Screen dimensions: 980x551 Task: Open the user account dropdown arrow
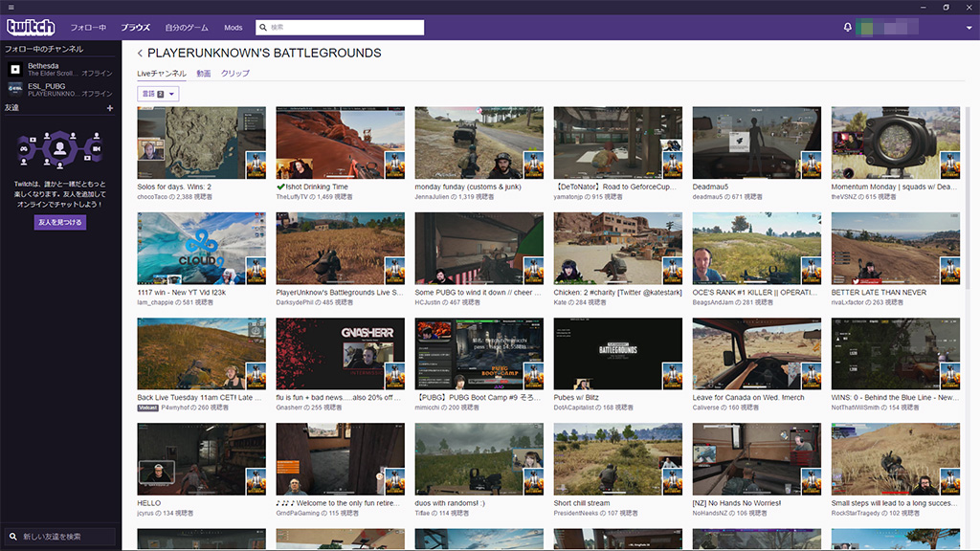click(969, 29)
